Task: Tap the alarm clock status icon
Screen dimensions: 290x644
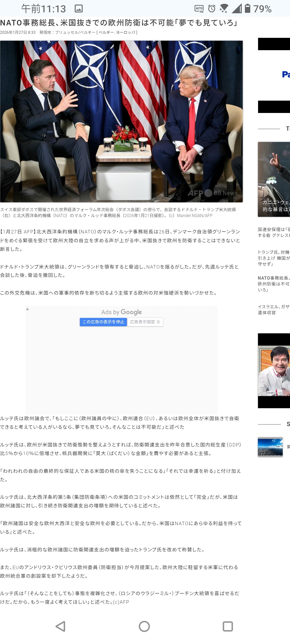Action: point(212,9)
